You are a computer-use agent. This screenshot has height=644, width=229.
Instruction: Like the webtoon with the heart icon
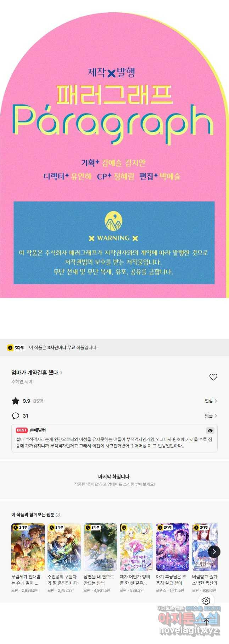pos(213,377)
